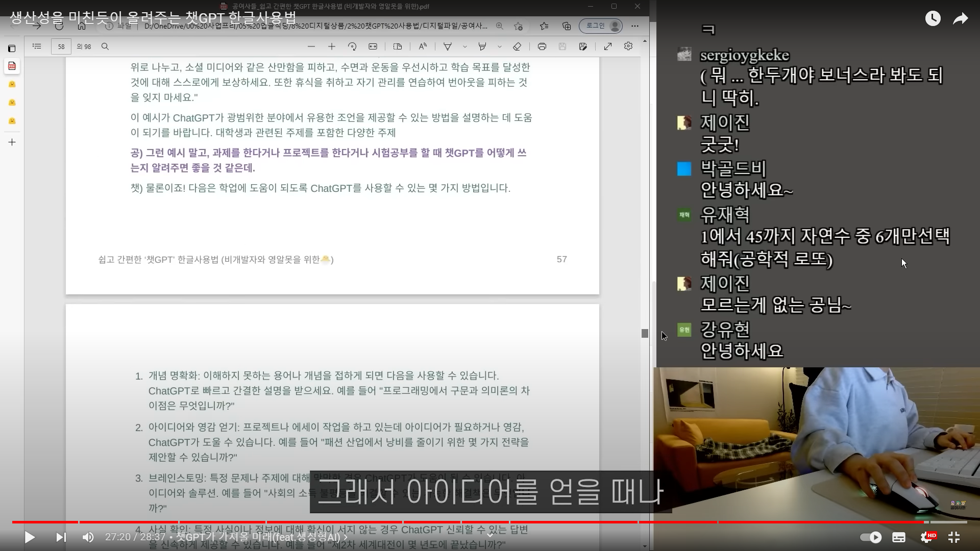Click the PDF vertical scrollbar thumb
This screenshot has height=551, width=980.
click(645, 333)
